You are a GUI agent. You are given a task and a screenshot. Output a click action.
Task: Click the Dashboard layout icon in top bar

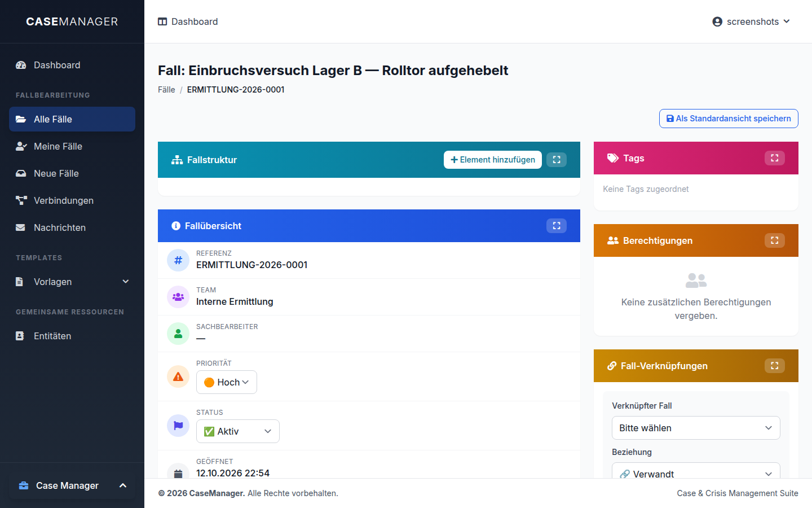tap(162, 21)
